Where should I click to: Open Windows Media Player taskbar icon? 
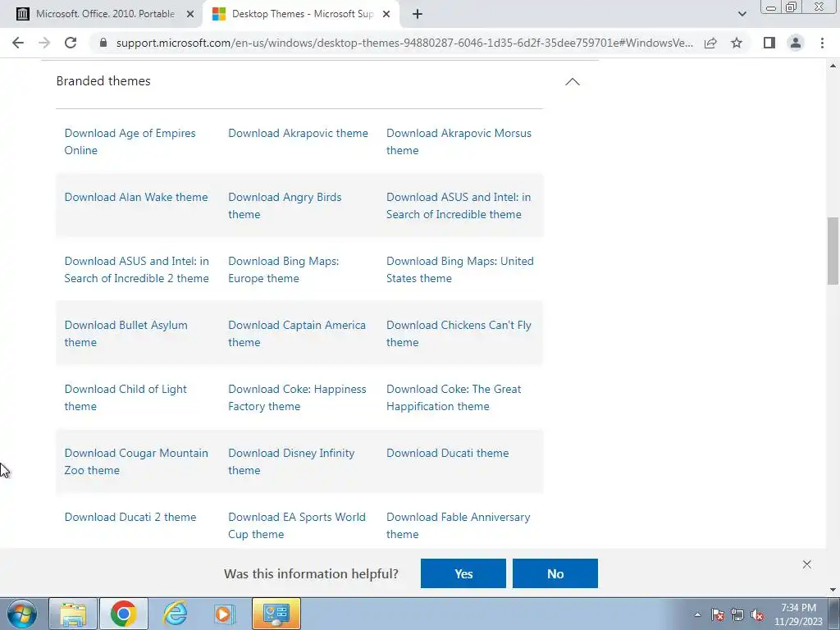225,614
